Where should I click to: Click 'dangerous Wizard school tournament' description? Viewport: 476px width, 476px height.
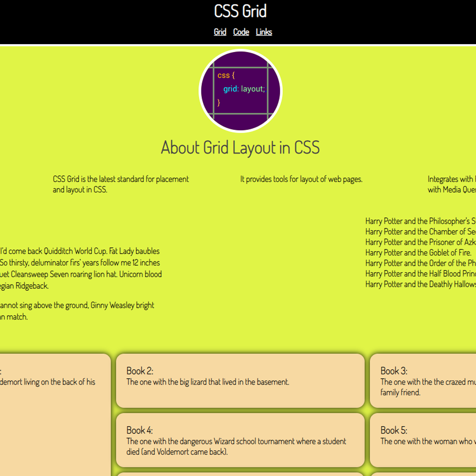[236, 446]
